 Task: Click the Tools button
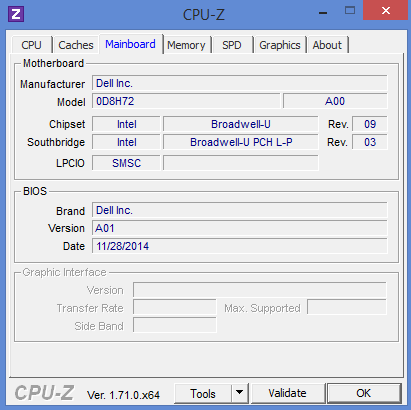203,393
